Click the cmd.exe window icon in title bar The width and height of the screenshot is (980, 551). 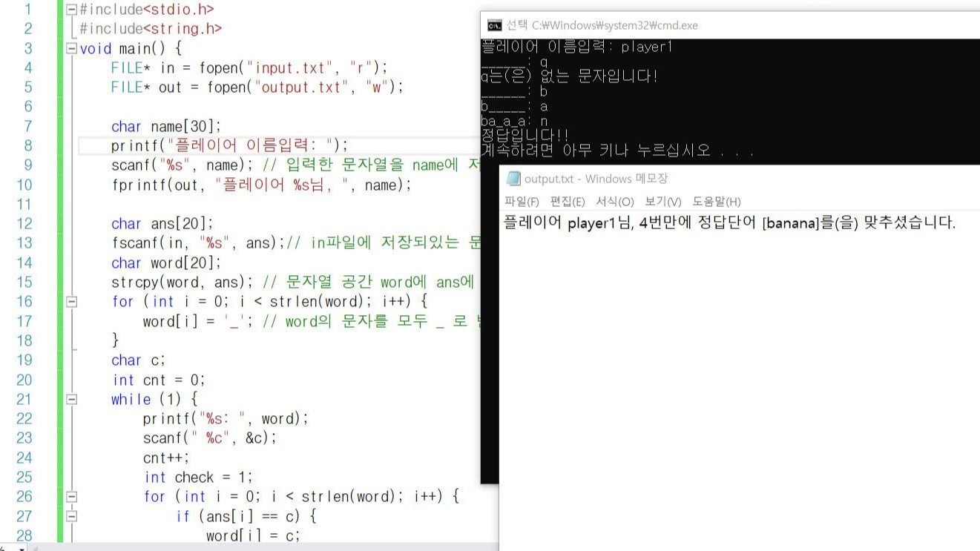[x=494, y=25]
